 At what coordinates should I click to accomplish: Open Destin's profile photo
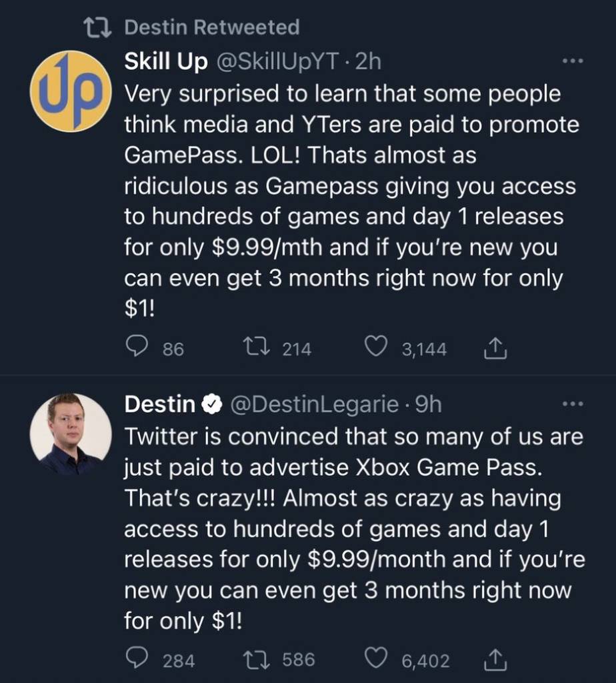(70, 434)
